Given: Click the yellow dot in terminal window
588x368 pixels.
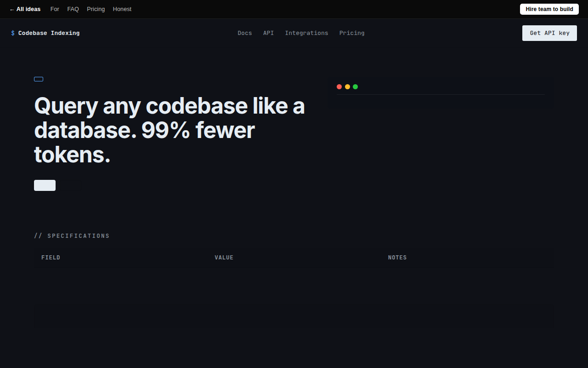Looking at the screenshot, I should 347,86.
